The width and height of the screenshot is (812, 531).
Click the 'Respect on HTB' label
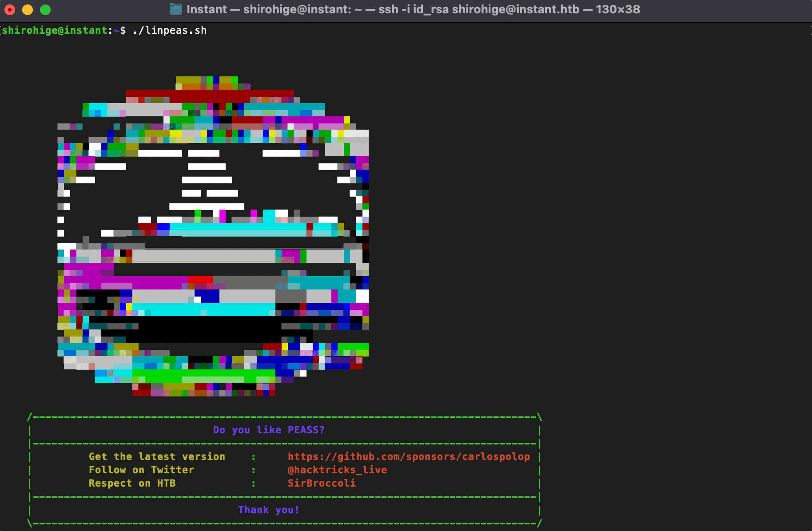click(132, 483)
